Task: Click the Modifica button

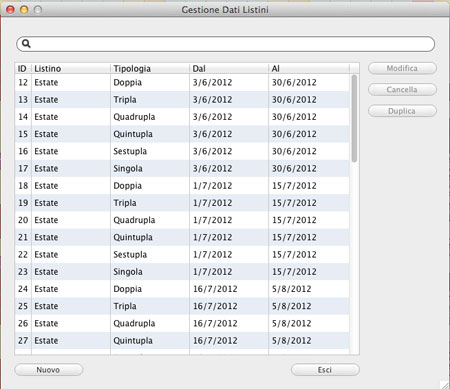Action: point(402,68)
